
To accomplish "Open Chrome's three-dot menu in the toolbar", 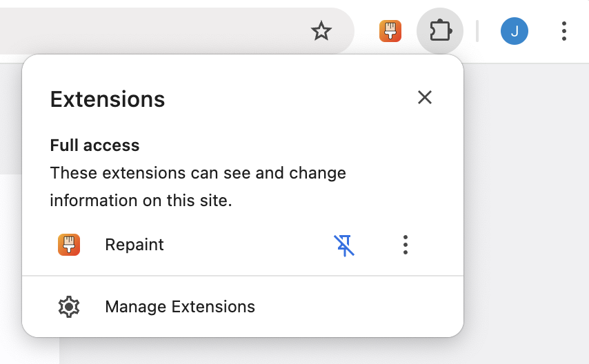I will [564, 31].
